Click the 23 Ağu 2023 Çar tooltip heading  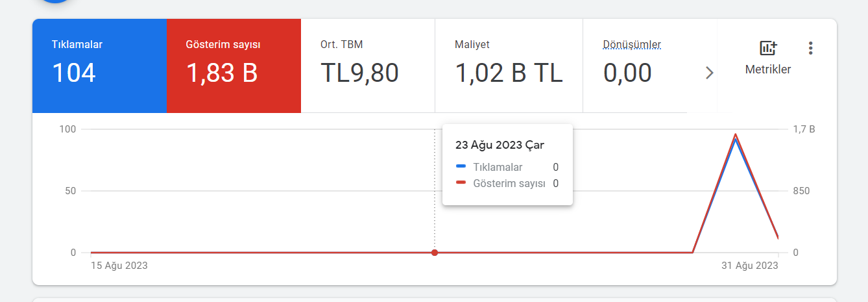(500, 145)
